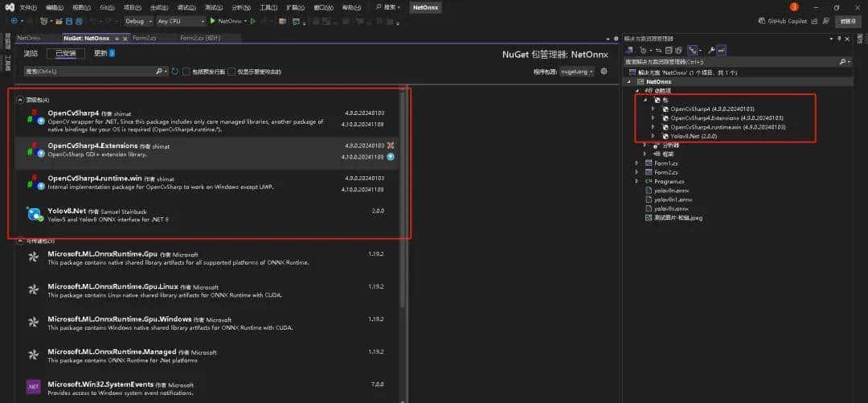Viewport: 868px width, 403px height.
Task: Click the uninstall X icon for OpenCvSharp4.Extensions
Action: click(391, 146)
